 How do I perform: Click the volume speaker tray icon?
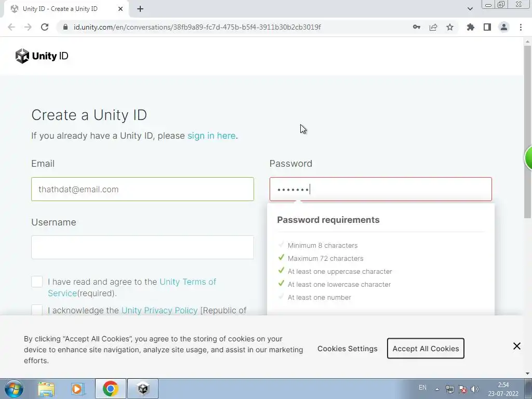pos(475,389)
